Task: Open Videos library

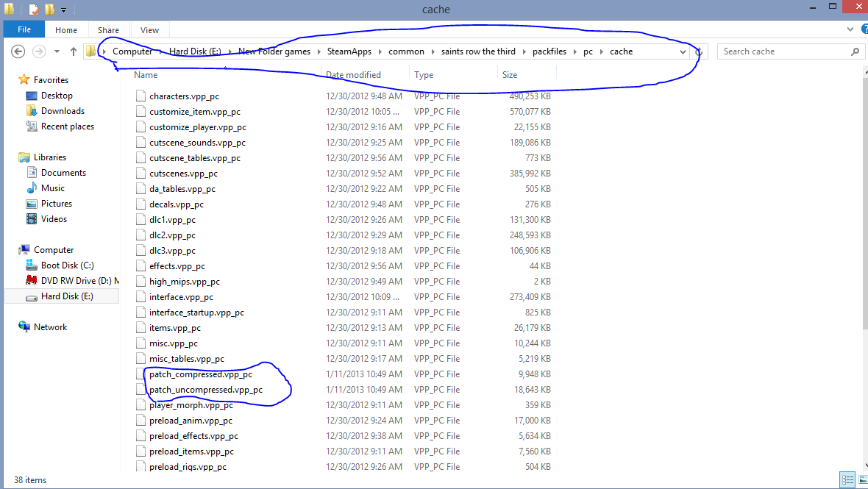Action: pos(54,219)
